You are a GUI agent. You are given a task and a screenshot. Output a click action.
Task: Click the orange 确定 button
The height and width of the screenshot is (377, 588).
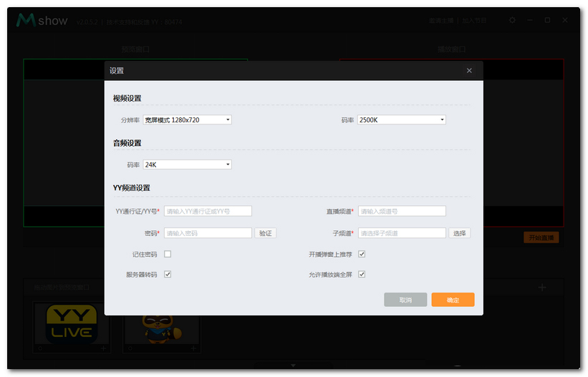tap(453, 300)
